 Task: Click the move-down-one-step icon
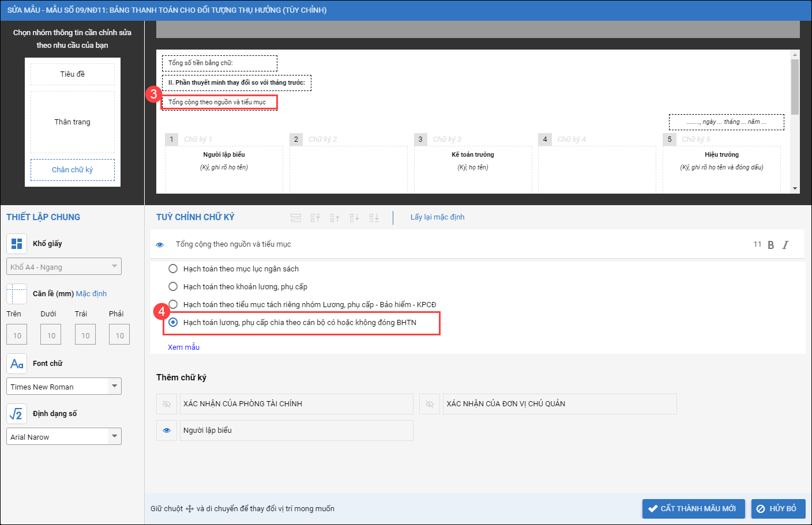(x=354, y=218)
